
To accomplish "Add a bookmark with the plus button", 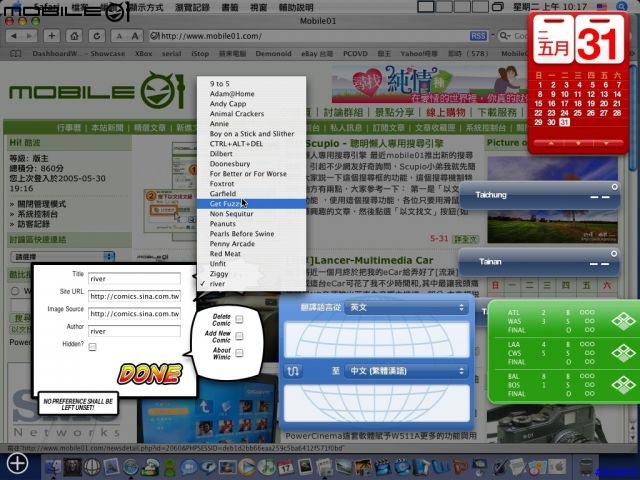I will click(51, 36).
